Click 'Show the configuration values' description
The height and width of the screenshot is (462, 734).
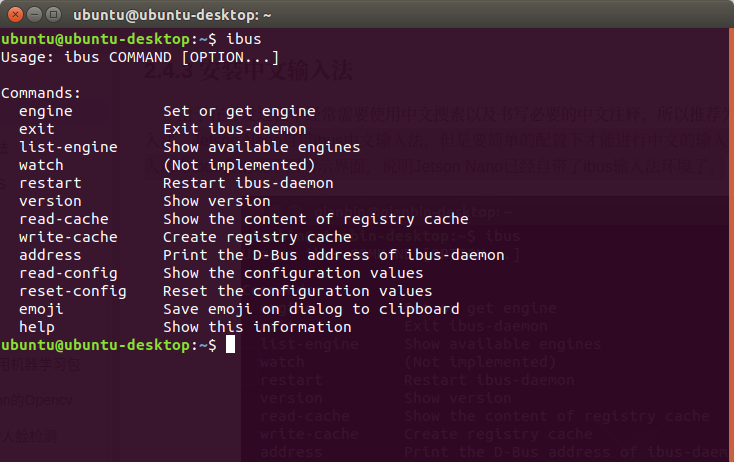(x=293, y=273)
